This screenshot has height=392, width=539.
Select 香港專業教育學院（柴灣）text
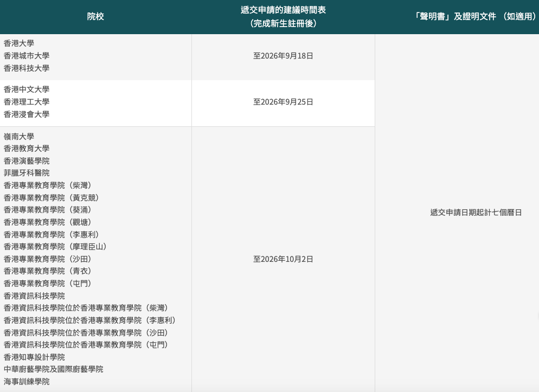click(x=47, y=185)
